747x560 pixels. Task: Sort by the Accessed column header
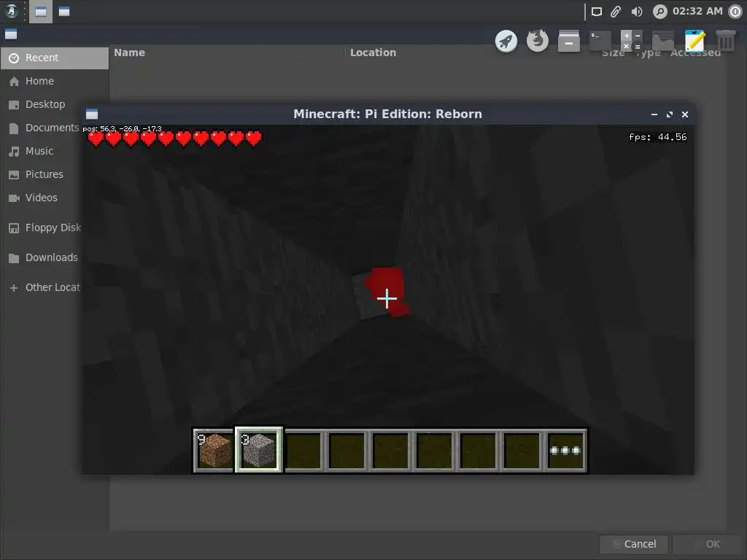(695, 52)
